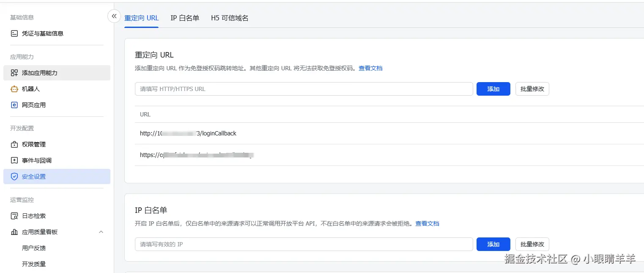
Task: Focus the HTTP/HTTPS URL input field
Action: click(304, 89)
